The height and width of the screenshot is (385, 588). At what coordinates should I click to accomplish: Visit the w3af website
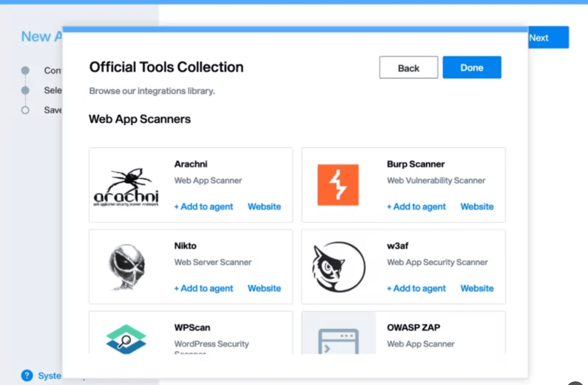tap(477, 289)
